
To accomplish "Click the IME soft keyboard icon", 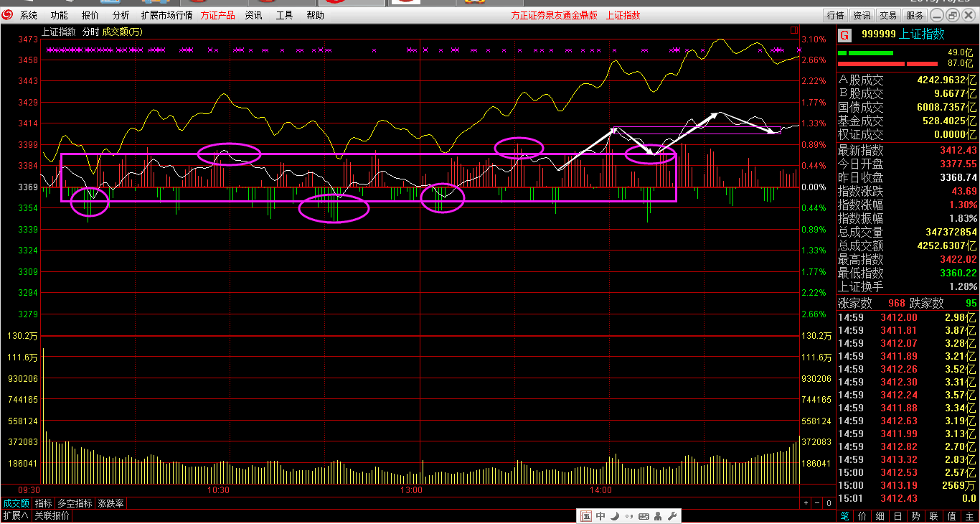I will [x=644, y=516].
